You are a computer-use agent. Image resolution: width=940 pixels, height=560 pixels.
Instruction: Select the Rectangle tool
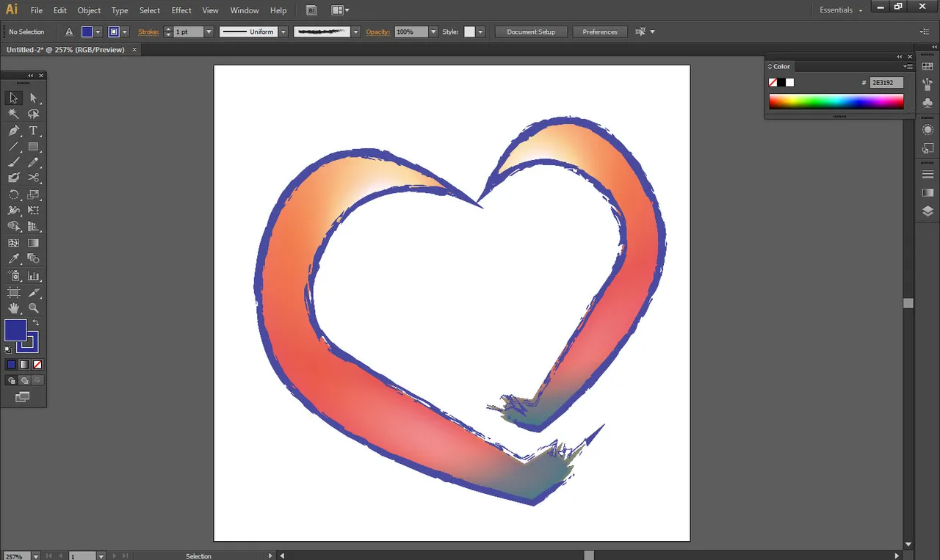(33, 146)
